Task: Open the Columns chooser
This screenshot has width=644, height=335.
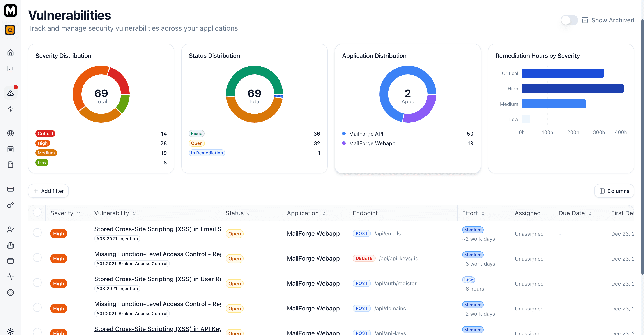Action: point(614,191)
